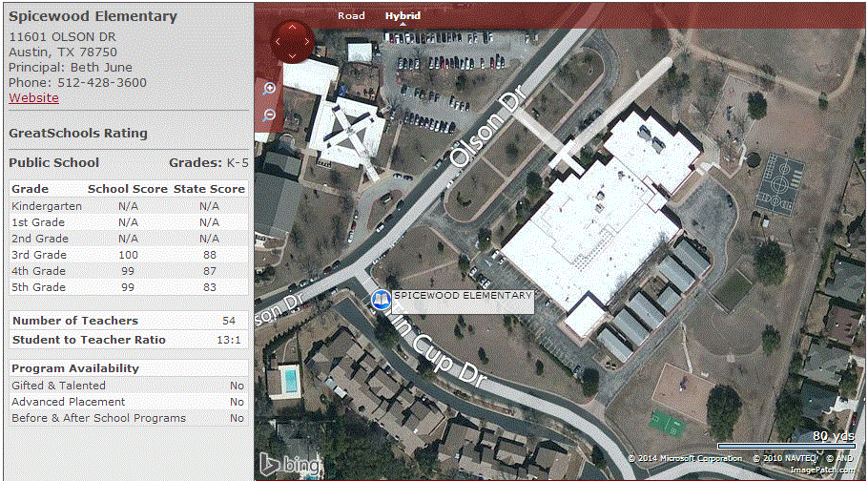This screenshot has width=868, height=481.
Task: Click the Public School label
Action: (53, 163)
